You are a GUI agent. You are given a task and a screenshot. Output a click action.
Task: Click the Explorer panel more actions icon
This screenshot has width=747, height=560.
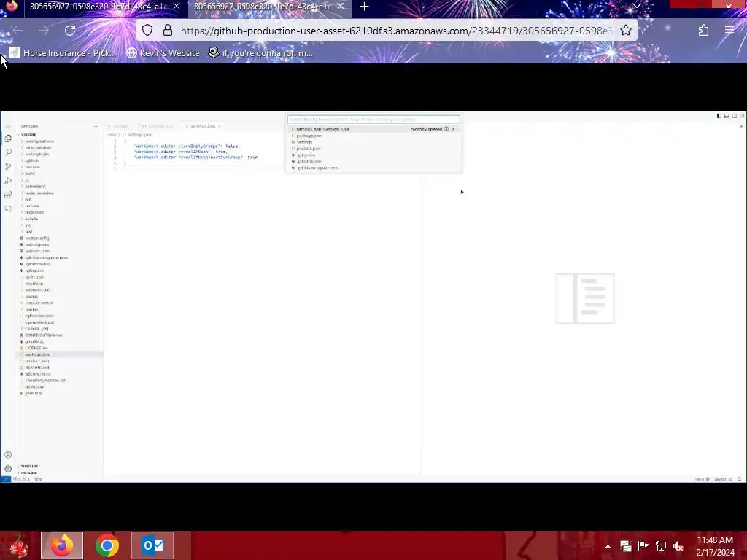click(x=96, y=127)
